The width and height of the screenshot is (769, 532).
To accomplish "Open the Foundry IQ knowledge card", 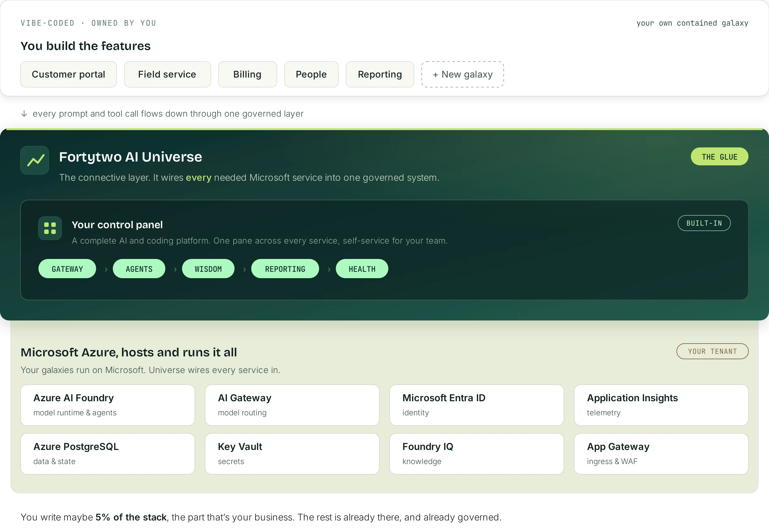I will 477,454.
